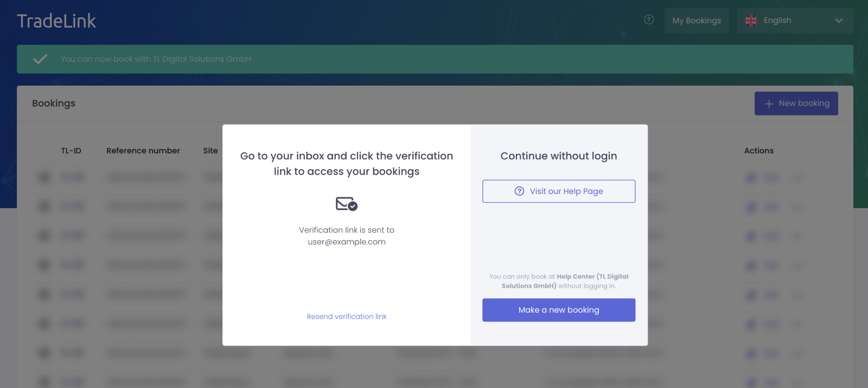Click the TradeLink logo
Viewport: 868px width, 388px height.
click(x=56, y=21)
